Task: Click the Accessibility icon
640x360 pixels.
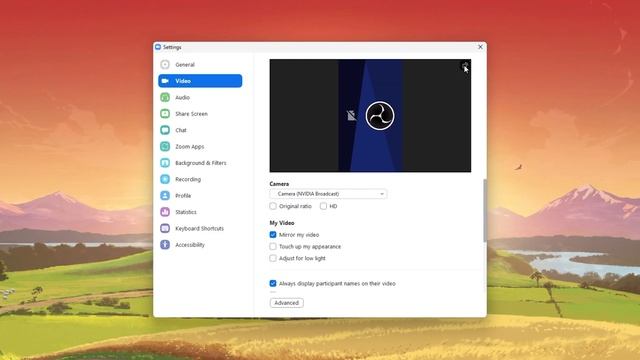Action: tap(165, 244)
